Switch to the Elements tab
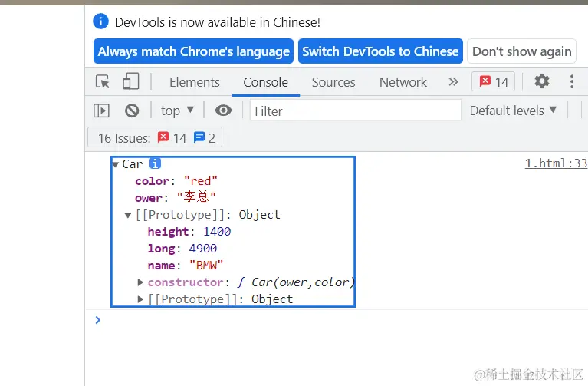 (x=194, y=82)
